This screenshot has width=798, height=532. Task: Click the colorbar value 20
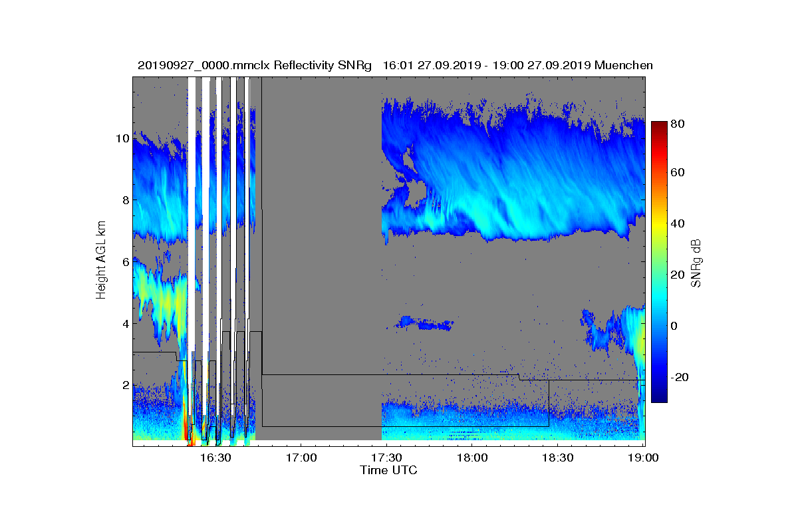(678, 275)
